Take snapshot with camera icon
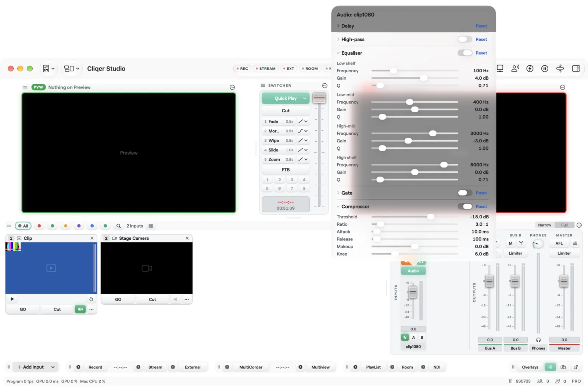588x388 pixels. pos(563,367)
